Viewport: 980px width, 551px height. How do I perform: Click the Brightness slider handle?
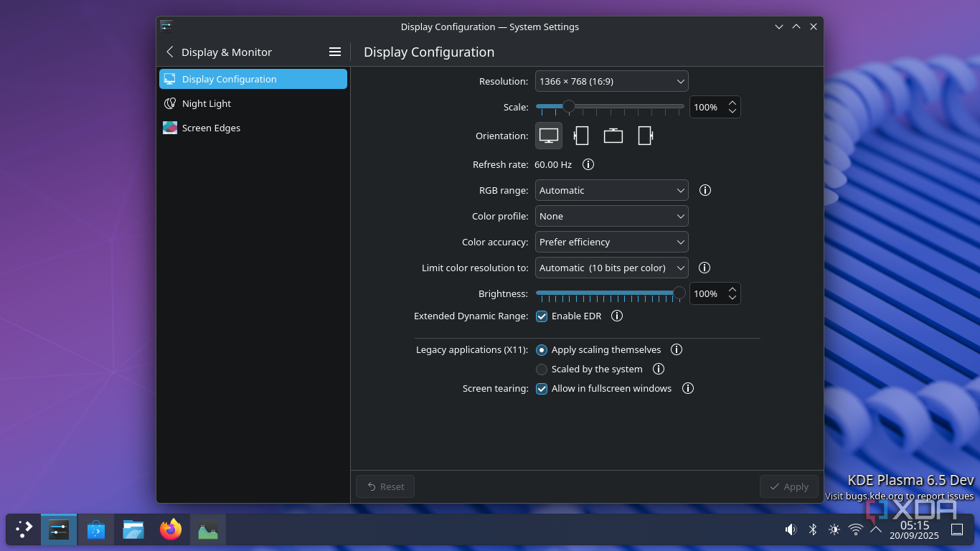679,293
